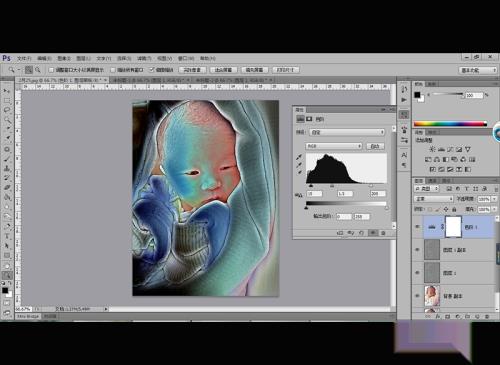Create new group folder icon in Layers panel
The image size is (500, 365).
[467, 316]
